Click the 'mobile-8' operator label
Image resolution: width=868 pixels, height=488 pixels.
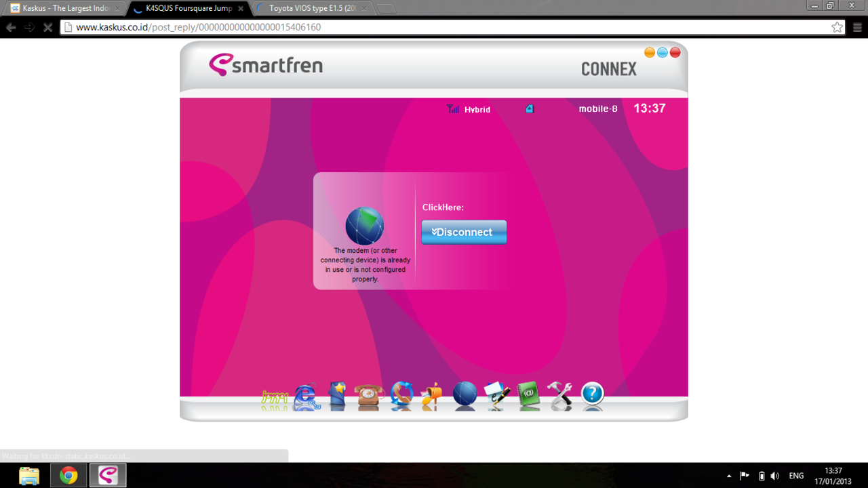click(x=598, y=108)
